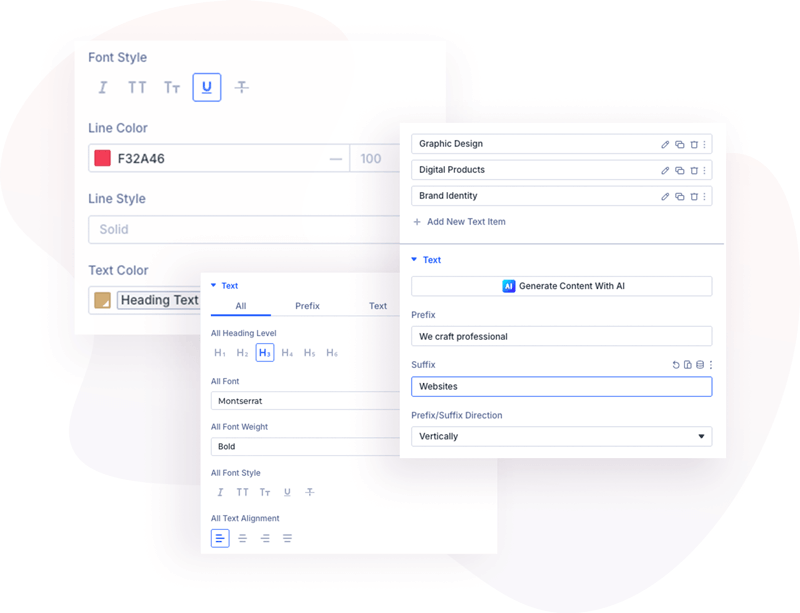The width and height of the screenshot is (800, 613).
Task: Toggle italic in the large Font Style row
Action: tap(102, 88)
